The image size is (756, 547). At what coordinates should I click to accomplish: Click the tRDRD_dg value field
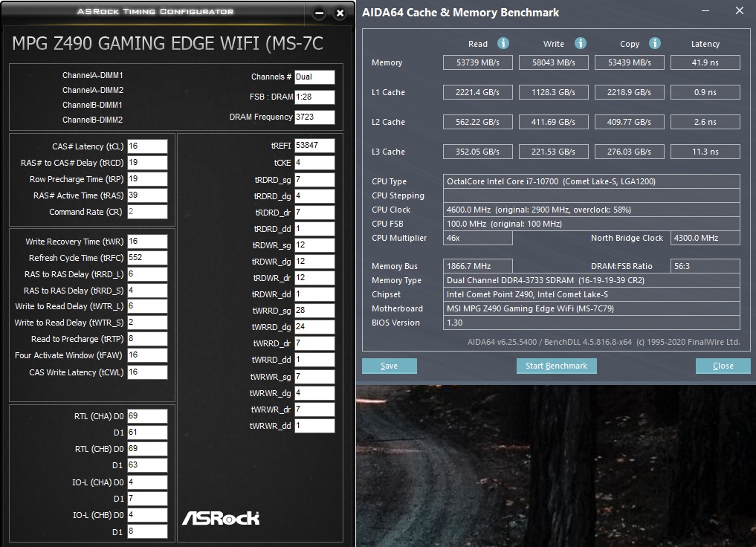point(314,196)
